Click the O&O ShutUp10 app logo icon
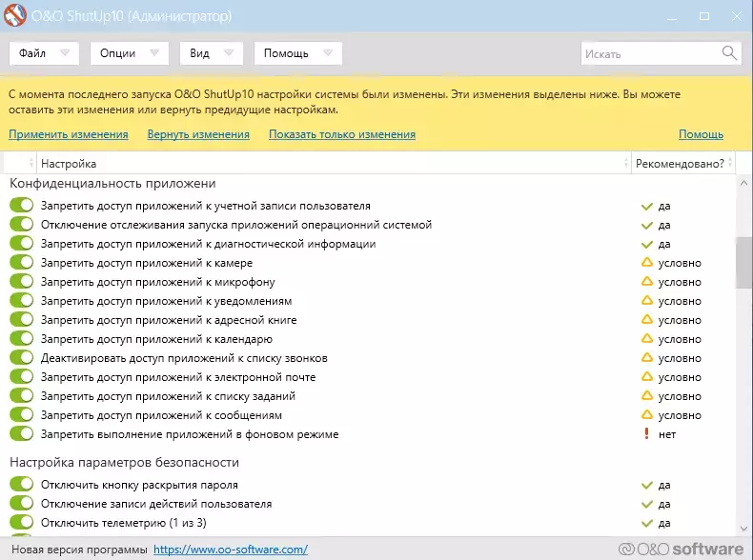The image size is (753, 560). tap(14, 14)
